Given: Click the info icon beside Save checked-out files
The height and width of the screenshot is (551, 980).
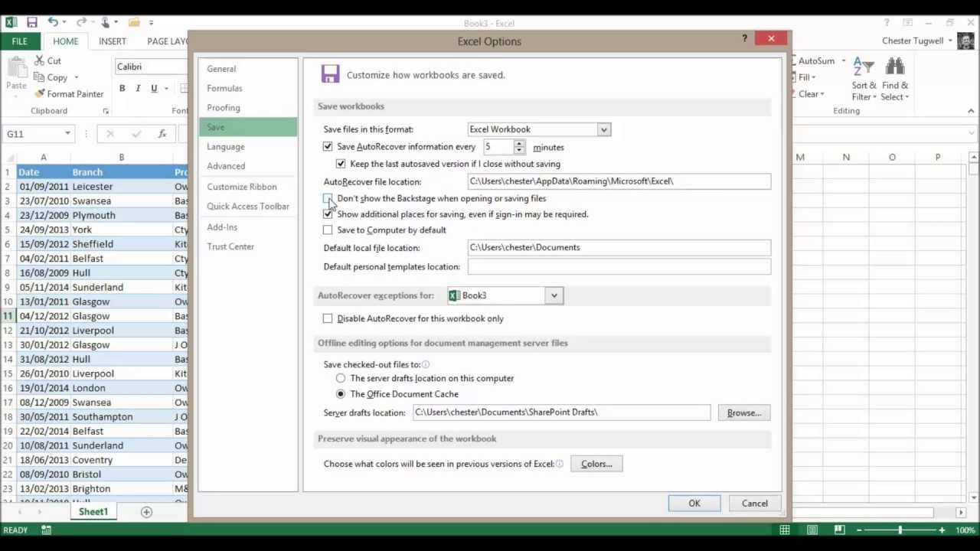Looking at the screenshot, I should tap(426, 365).
